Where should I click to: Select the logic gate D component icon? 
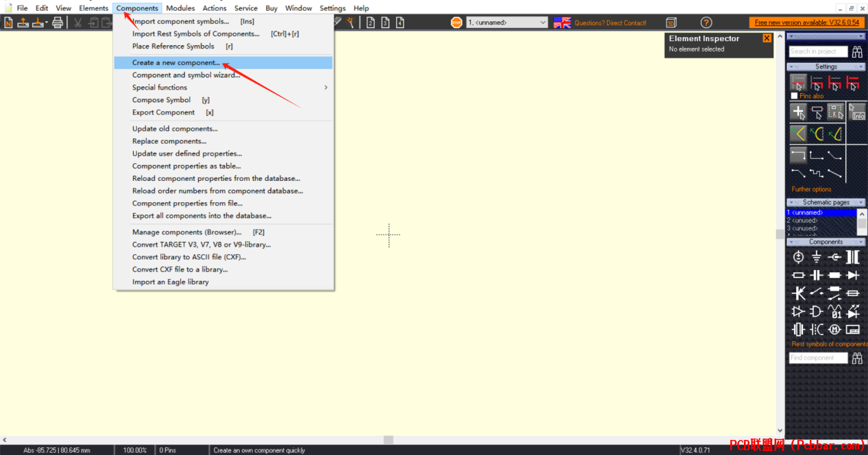pos(817,312)
